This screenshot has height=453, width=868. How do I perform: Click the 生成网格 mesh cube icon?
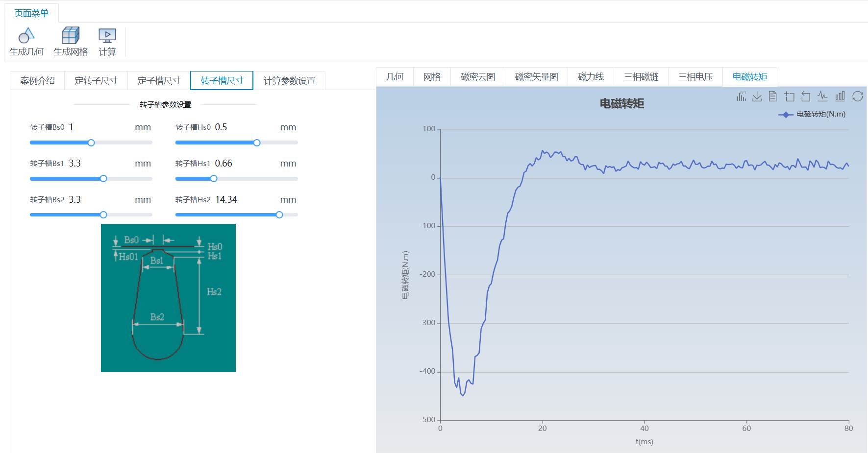tap(71, 36)
